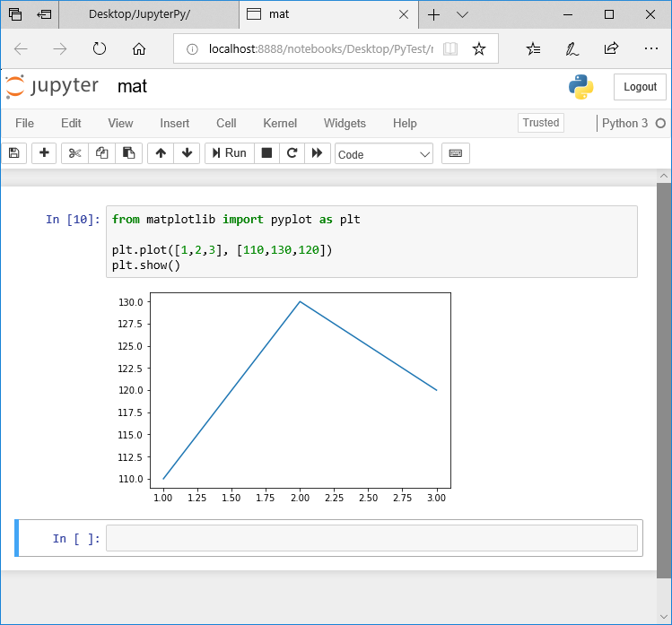Open browser settings and more menu

651,48
